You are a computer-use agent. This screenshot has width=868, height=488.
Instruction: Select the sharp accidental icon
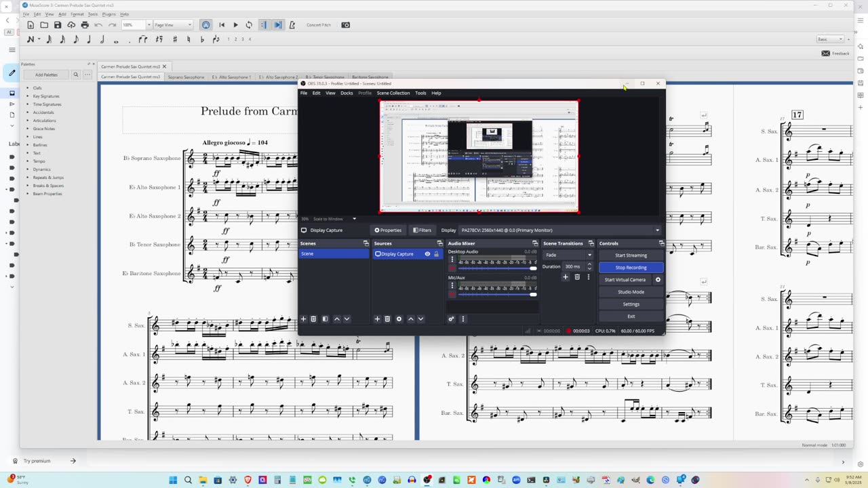tap(175, 39)
